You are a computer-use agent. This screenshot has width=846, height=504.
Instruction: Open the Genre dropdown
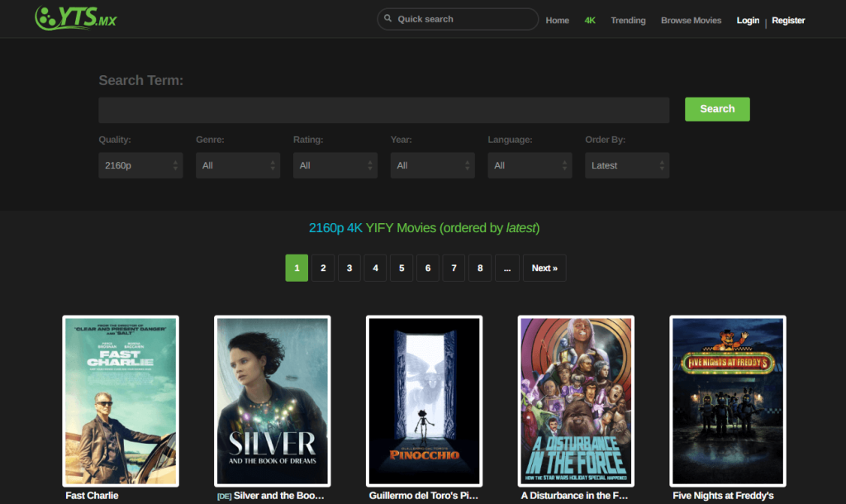237,165
